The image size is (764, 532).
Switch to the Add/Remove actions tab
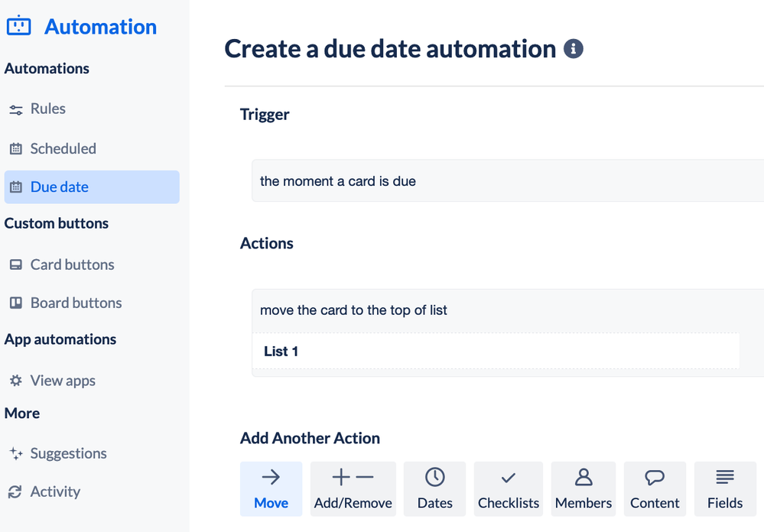click(353, 489)
